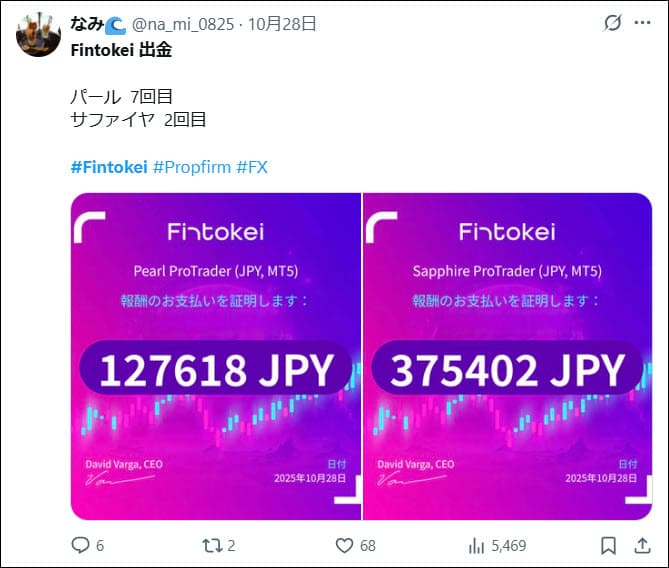Follow the #Fintokei hashtag

(x=109, y=167)
